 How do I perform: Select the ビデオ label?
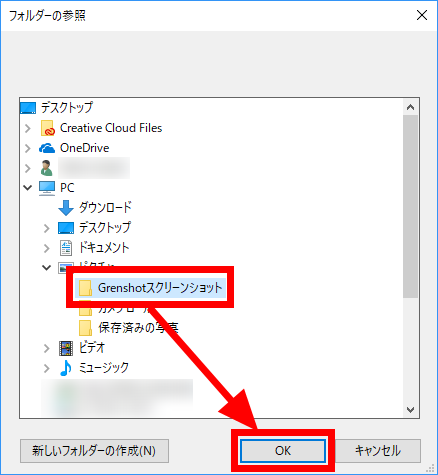[92, 348]
